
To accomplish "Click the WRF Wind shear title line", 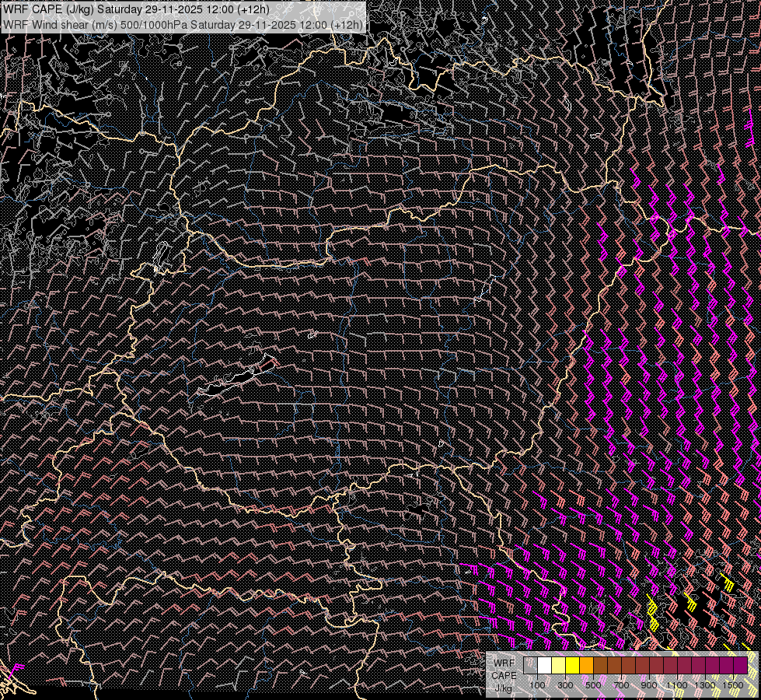I will click(183, 24).
